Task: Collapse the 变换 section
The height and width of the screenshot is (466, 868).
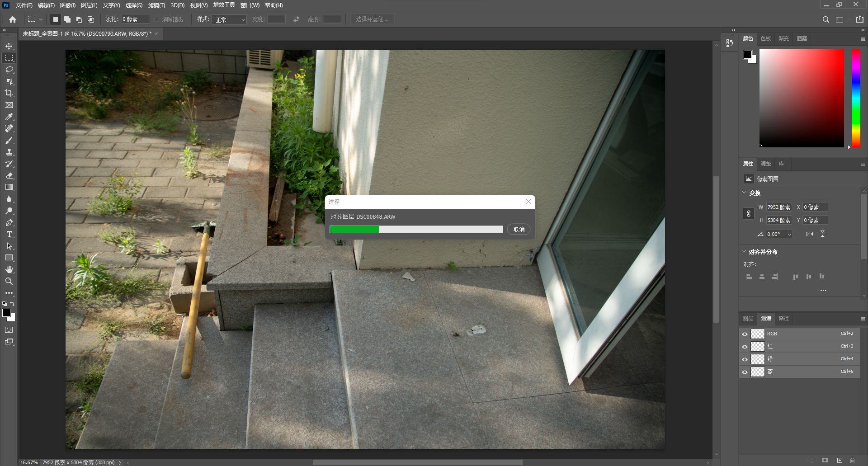Action: tap(744, 193)
